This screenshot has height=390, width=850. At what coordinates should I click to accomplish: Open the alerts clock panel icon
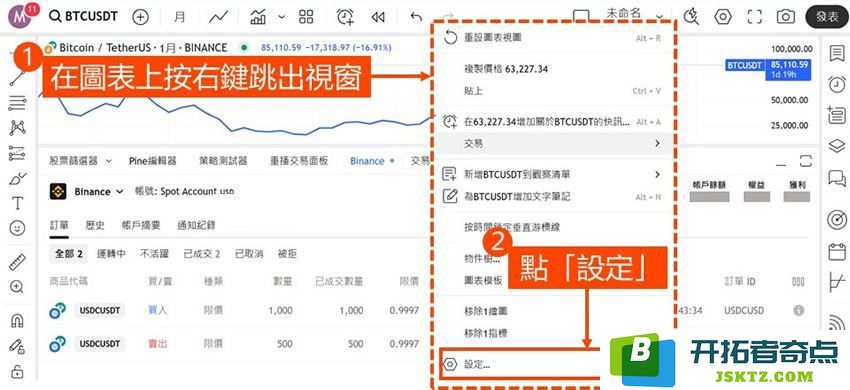pyautogui.click(x=837, y=84)
